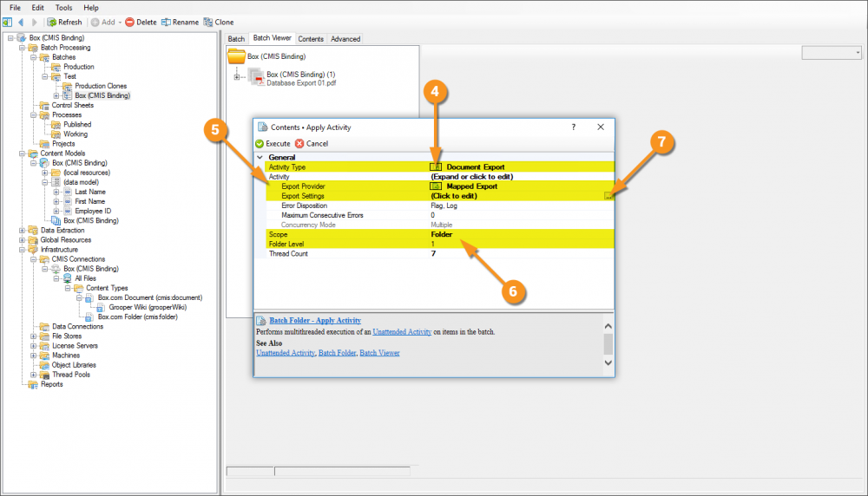Click the Execute button label

278,144
